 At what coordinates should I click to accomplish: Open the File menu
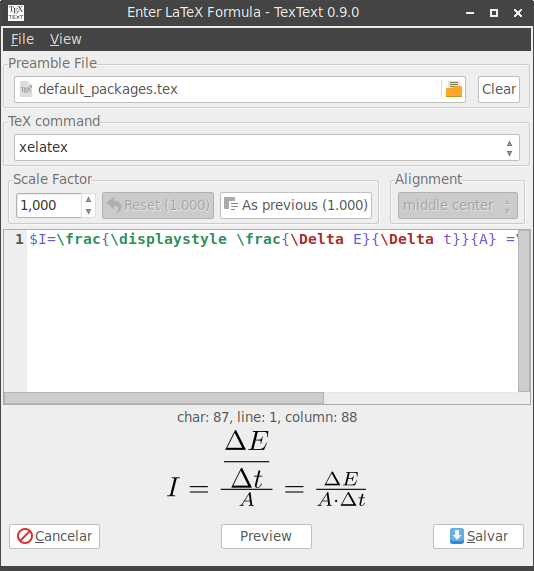(x=22, y=39)
